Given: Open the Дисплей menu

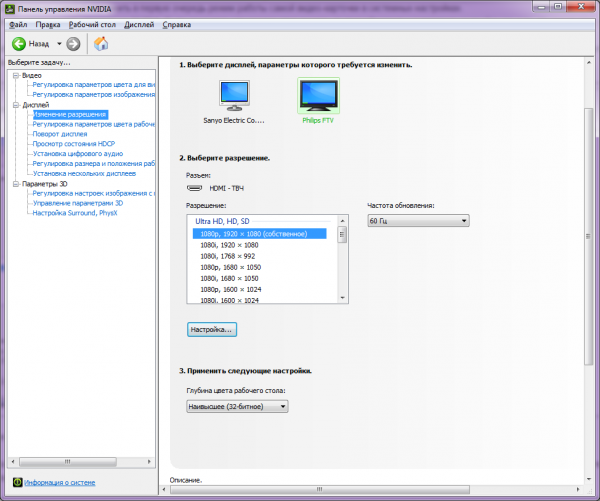Looking at the screenshot, I should pos(139,24).
